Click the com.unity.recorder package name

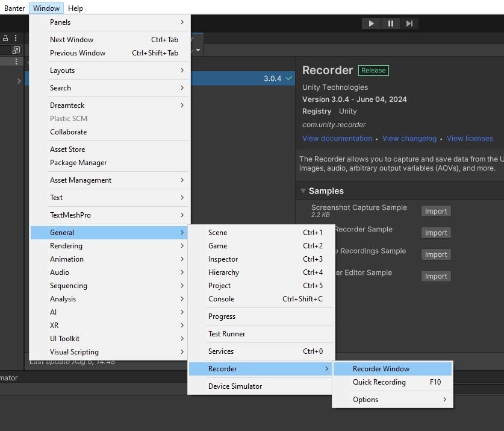334,125
